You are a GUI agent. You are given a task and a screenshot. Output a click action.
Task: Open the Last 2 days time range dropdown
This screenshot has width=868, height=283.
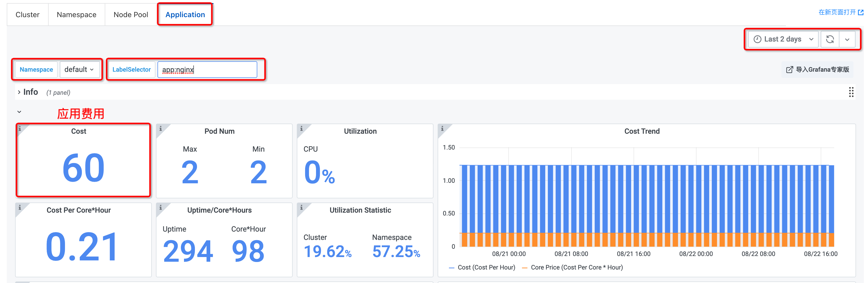[x=783, y=39]
